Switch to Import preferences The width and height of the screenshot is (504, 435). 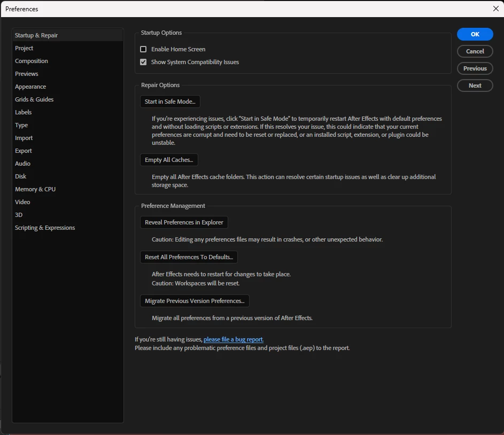click(x=67, y=138)
